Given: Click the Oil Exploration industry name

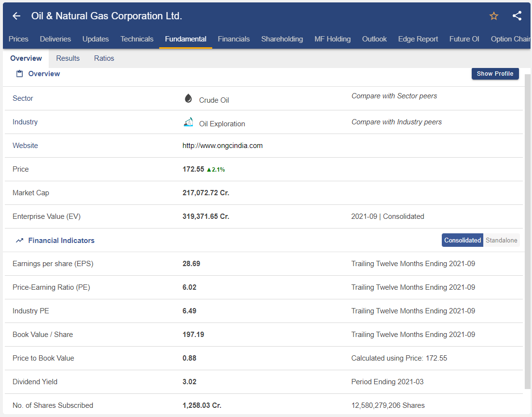Looking at the screenshot, I should tap(222, 124).
